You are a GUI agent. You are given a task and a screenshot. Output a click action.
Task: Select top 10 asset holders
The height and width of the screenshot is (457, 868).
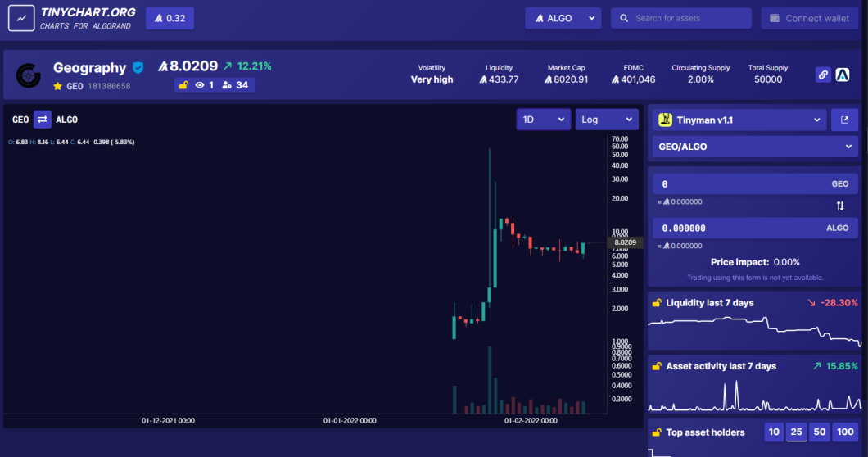[x=774, y=432]
